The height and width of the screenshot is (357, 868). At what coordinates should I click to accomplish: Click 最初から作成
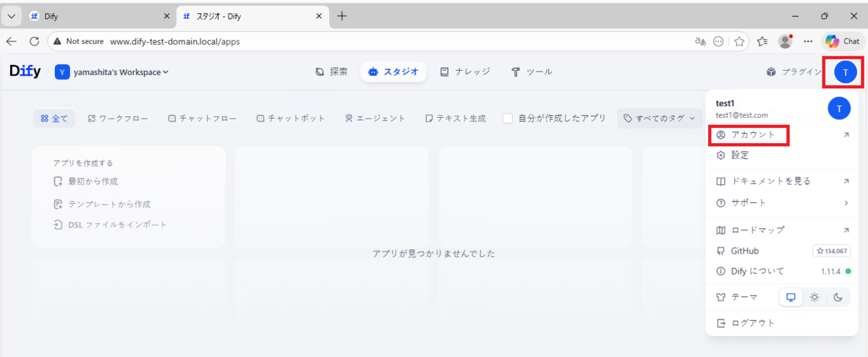point(85,181)
